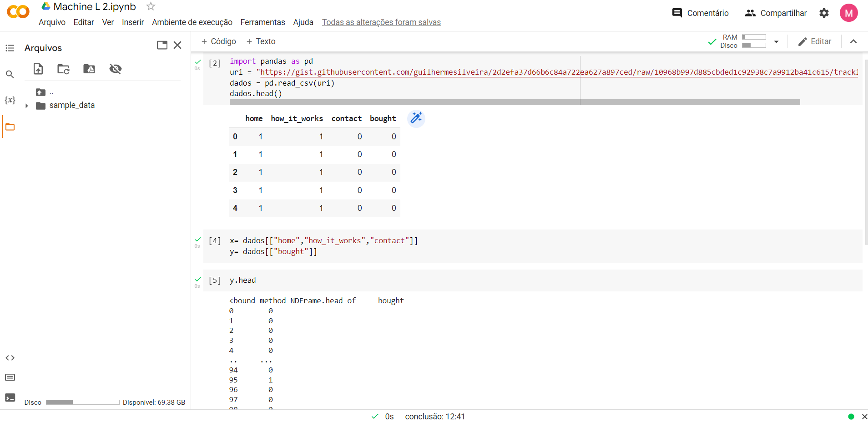Screen dimensions: 868x423
Task: Open the Ver menu
Action: (108, 22)
